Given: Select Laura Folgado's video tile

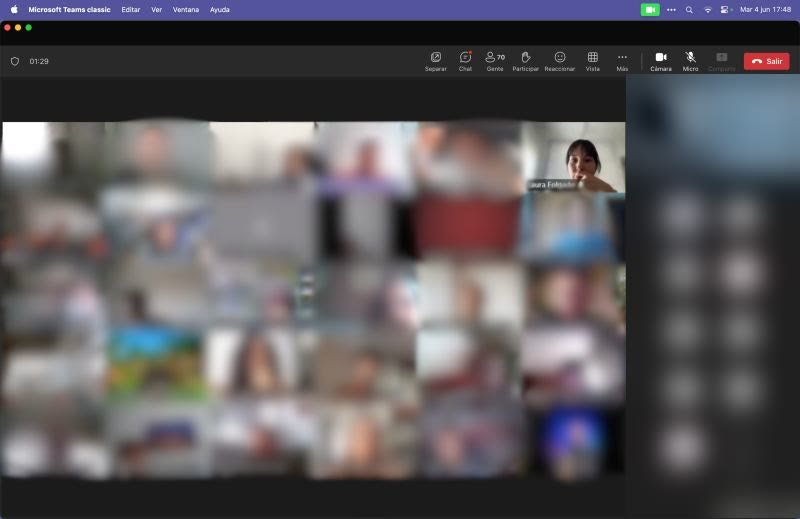Looking at the screenshot, I should 574,157.
